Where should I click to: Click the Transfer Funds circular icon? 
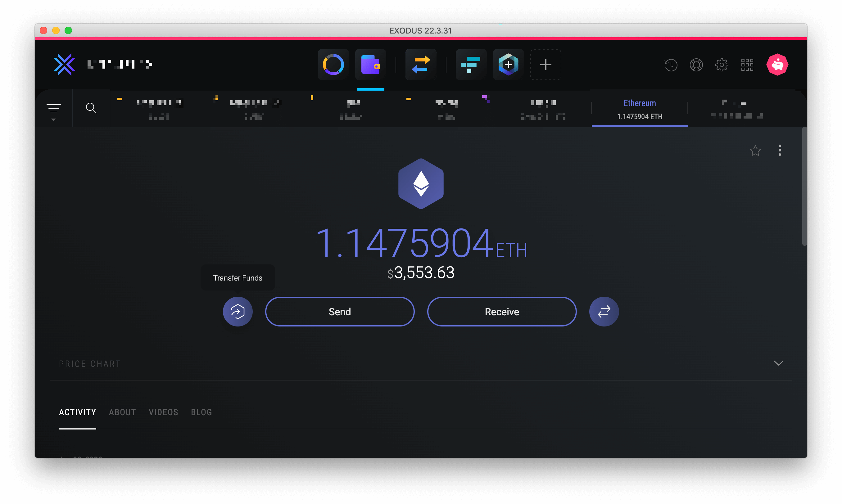[x=238, y=312]
